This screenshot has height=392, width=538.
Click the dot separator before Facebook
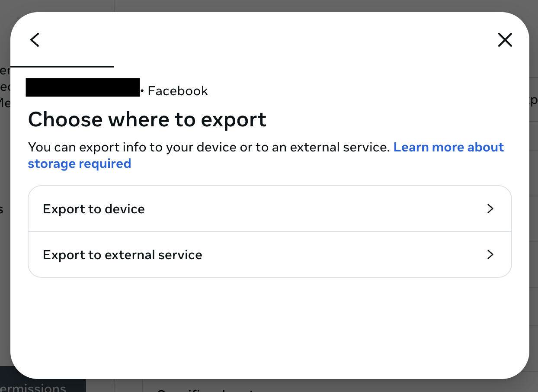pyautogui.click(x=142, y=91)
